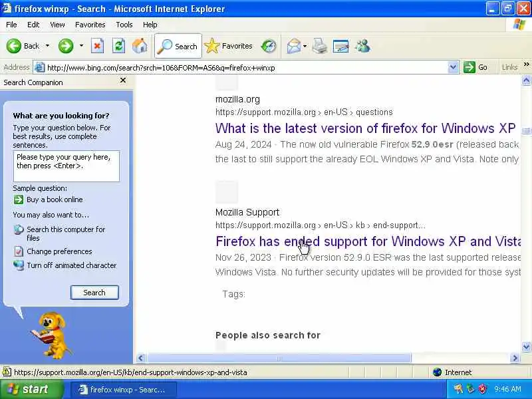Refresh the page using the Refresh icon
The height and width of the screenshot is (399, 532).
[118, 46]
